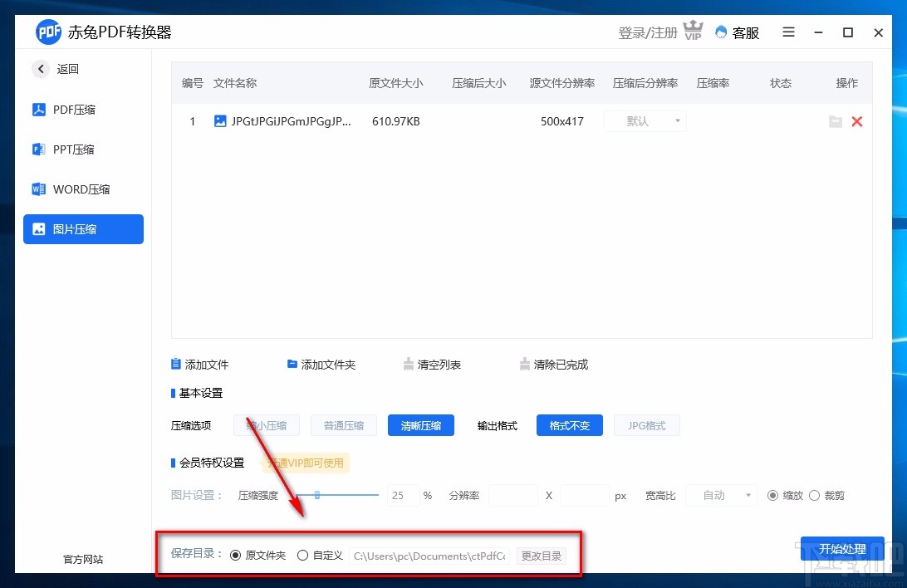This screenshot has height=588, width=907.
Task: Open the PDF压缩 section in sidebar
Action: (x=76, y=109)
